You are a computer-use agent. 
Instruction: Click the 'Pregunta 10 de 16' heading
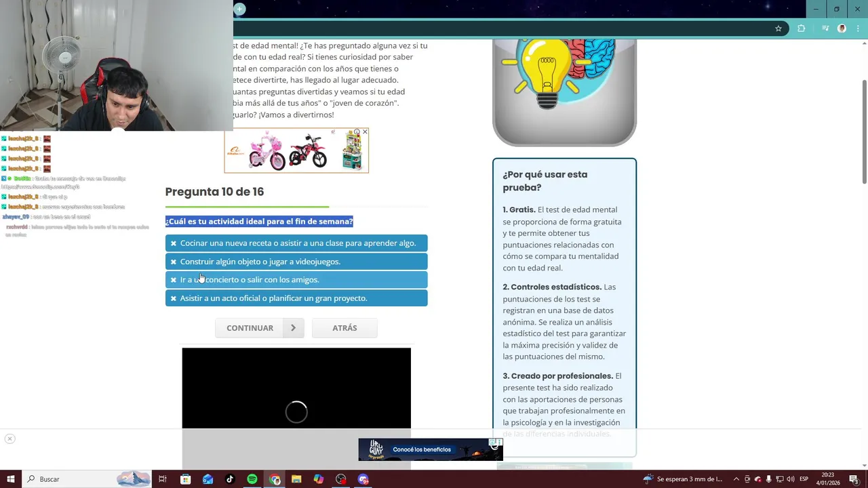(x=214, y=192)
